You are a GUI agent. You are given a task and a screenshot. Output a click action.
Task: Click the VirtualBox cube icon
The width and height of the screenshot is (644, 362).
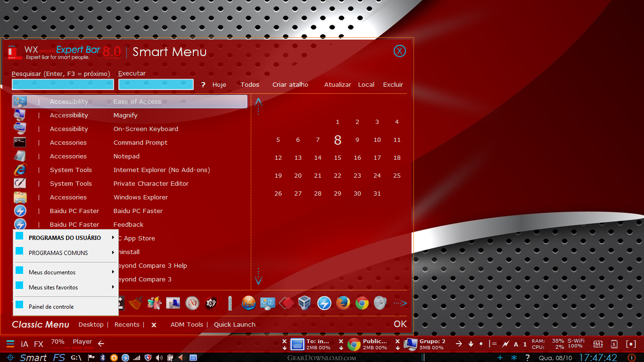[x=305, y=303]
